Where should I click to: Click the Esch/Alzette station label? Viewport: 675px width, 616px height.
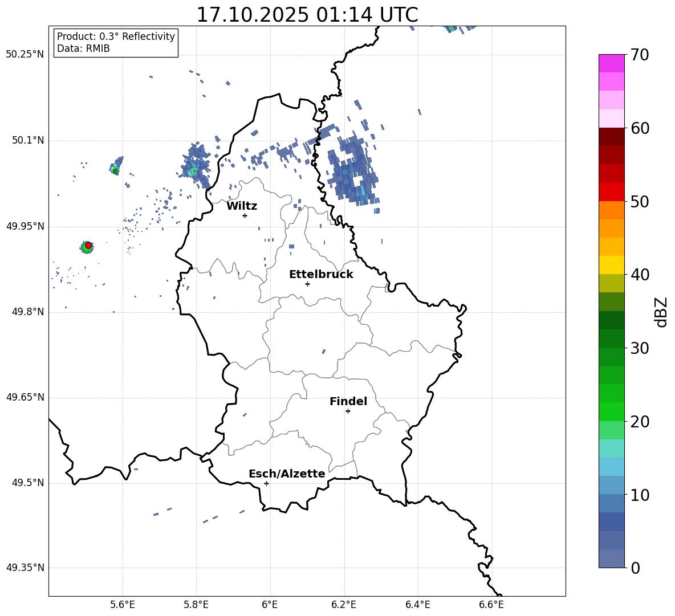tap(287, 474)
